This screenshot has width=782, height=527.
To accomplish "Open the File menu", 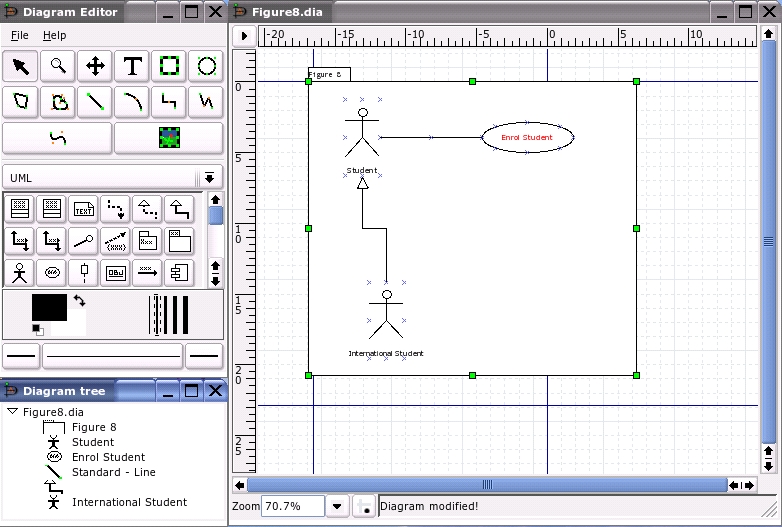I will coord(20,36).
